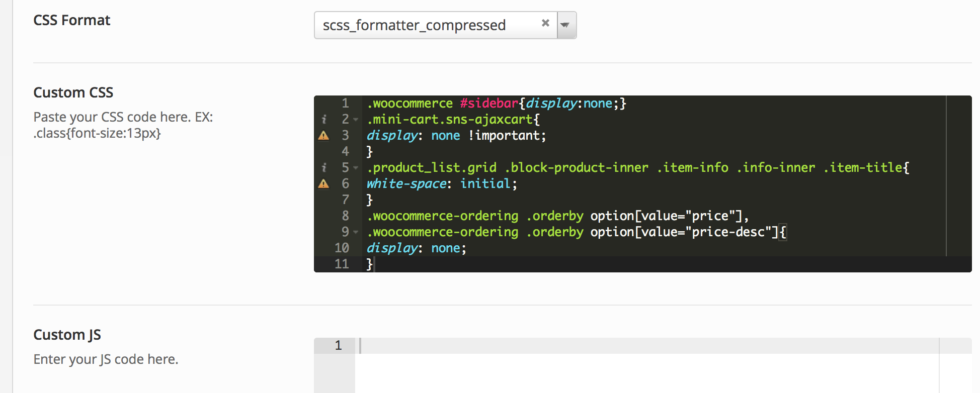Click the display property on line 10
Viewport: 980px width, 393px height.
tap(392, 248)
